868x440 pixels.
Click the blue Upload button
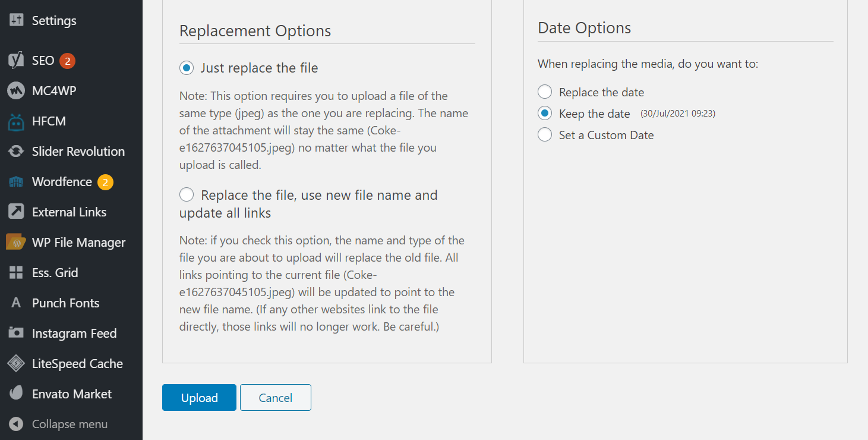199,397
